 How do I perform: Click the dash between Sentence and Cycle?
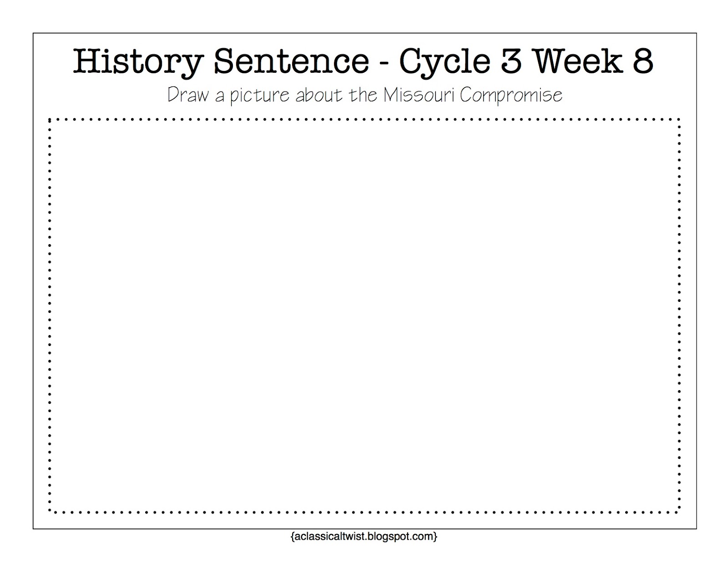click(384, 63)
